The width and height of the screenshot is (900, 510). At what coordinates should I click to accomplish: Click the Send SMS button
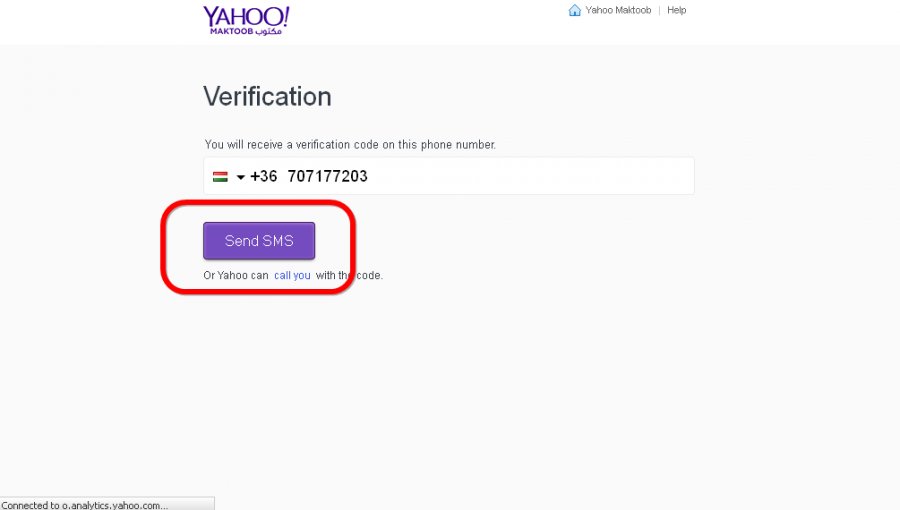pyautogui.click(x=259, y=241)
